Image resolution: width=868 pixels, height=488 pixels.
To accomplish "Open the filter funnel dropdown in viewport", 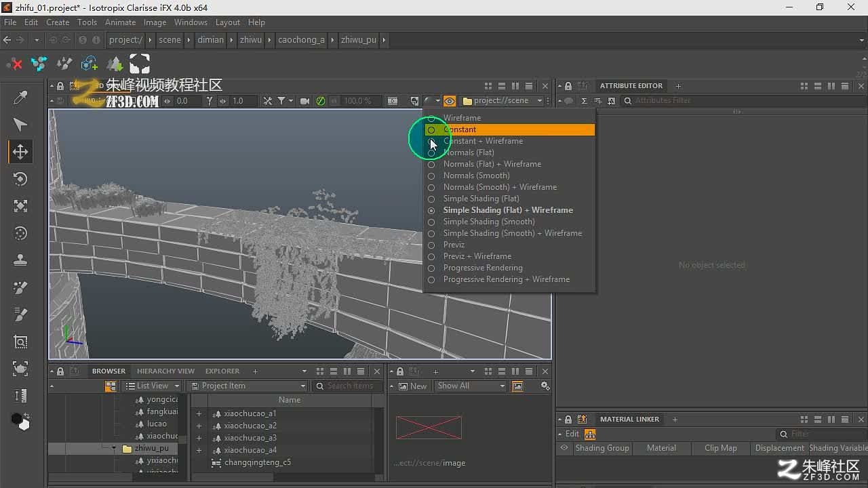I will coord(285,101).
